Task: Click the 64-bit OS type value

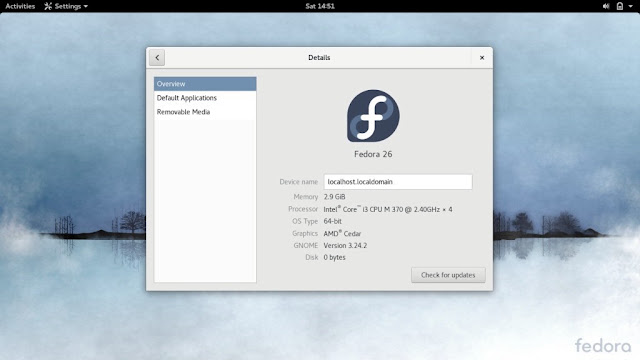Action: coord(333,221)
